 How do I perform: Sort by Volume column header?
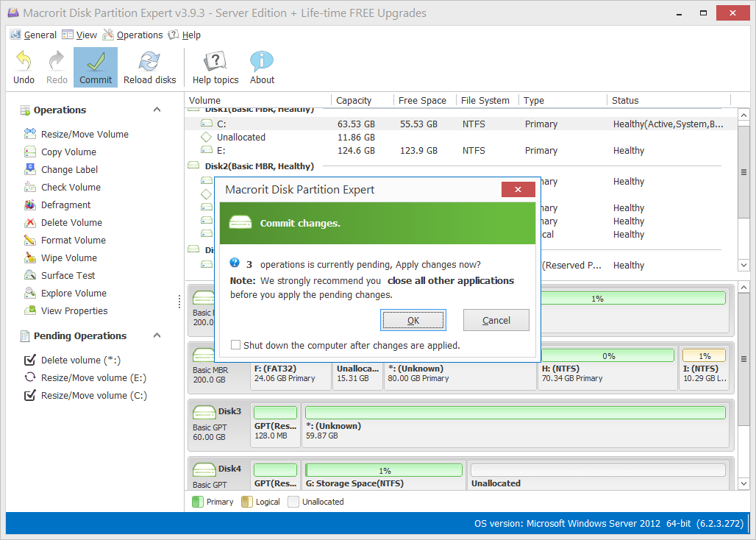258,100
